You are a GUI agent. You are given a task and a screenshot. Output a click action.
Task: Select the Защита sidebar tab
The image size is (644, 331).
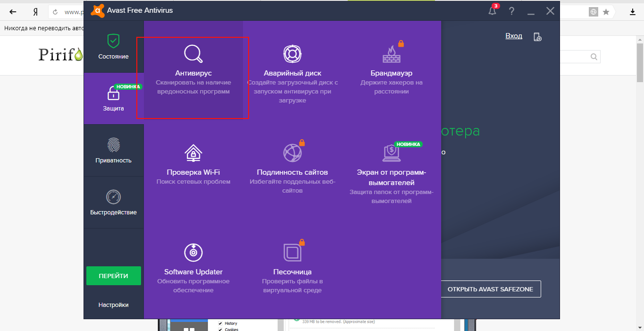(114, 99)
